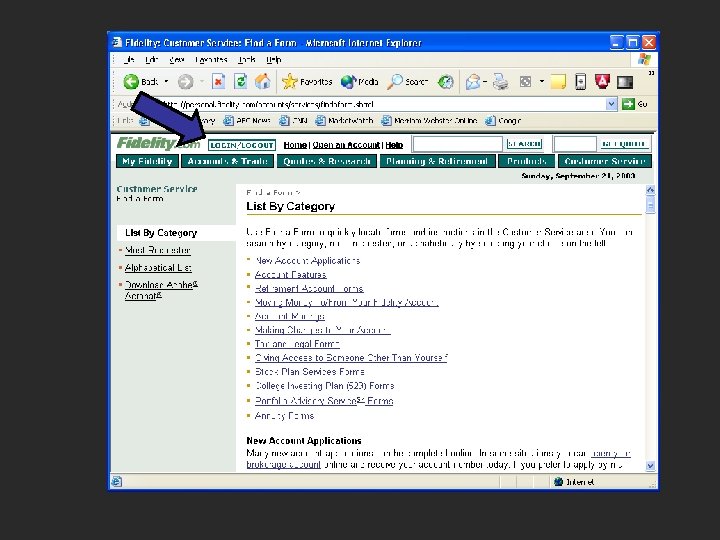Open the Merriam Webster Online link shortcut

click(x=429, y=121)
